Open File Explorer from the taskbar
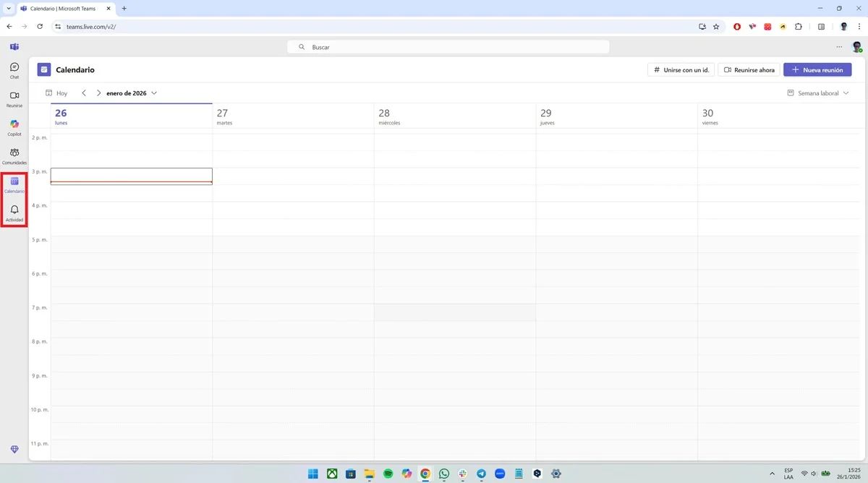The height and width of the screenshot is (483, 868). coord(370,474)
